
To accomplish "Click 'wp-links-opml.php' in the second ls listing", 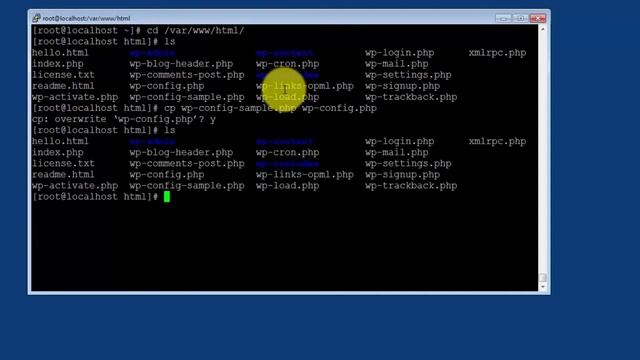I will 305,175.
